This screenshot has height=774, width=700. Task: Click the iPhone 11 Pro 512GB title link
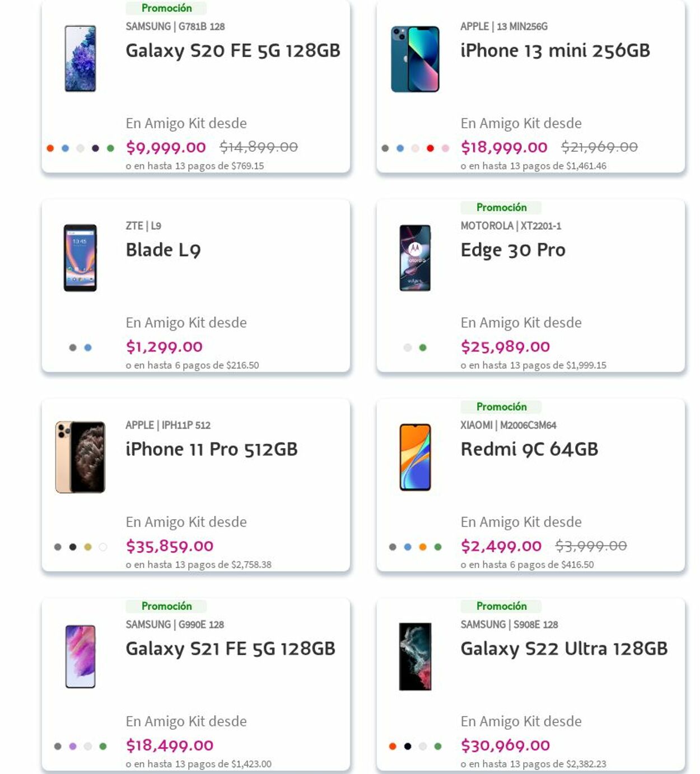212,449
